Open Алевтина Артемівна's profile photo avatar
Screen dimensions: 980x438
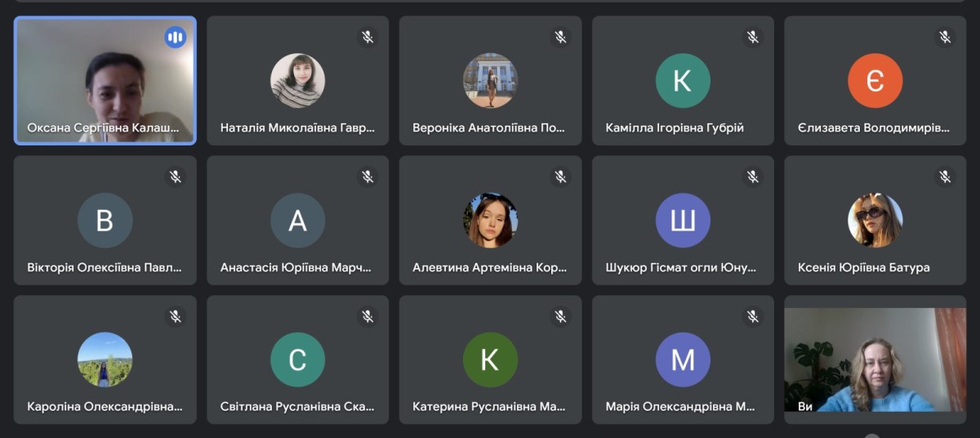[x=490, y=220]
